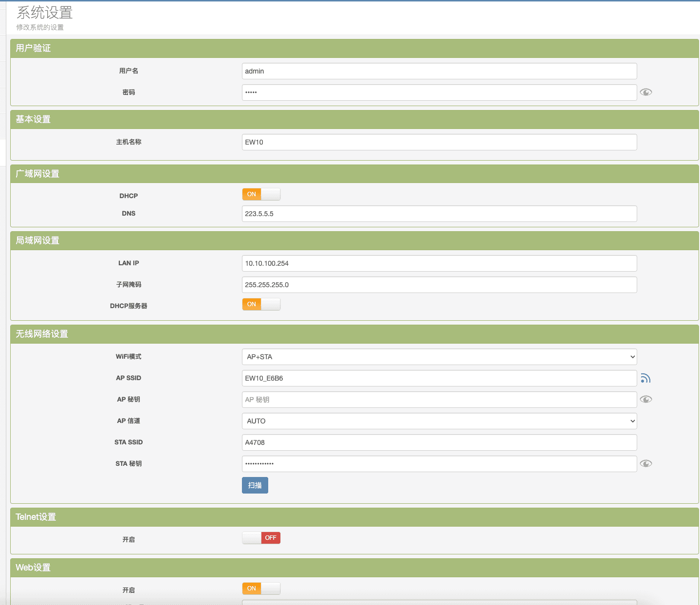Viewport: 700px width, 605px height.
Task: Click the LAN IP address field
Action: pos(439,263)
